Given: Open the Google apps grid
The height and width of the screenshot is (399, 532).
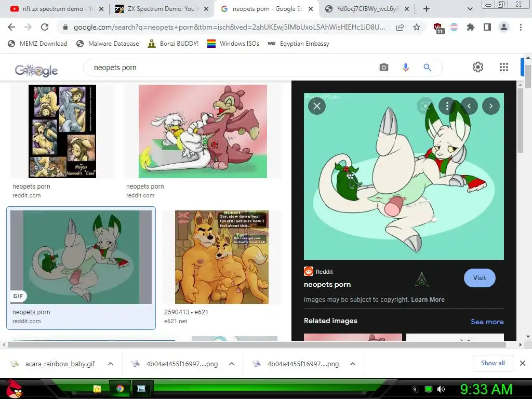Looking at the screenshot, I should click(504, 67).
